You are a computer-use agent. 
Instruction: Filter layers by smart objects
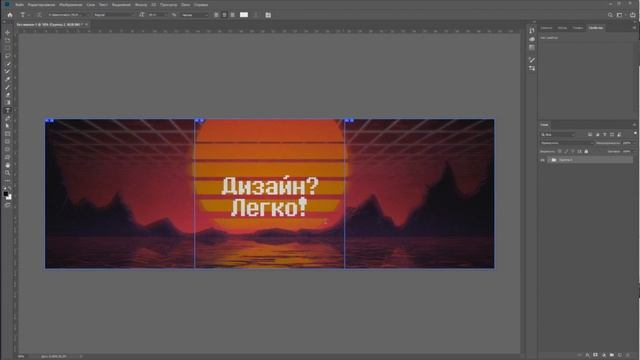pos(619,134)
